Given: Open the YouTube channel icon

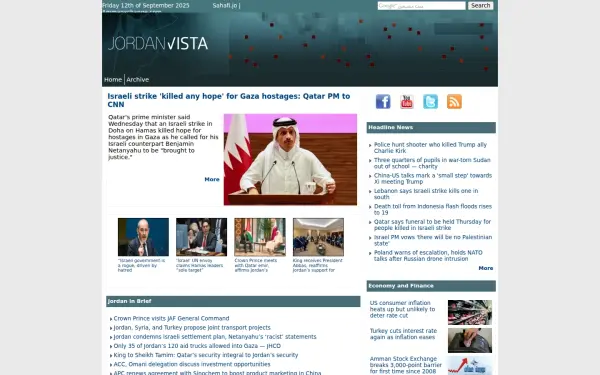Looking at the screenshot, I should (x=406, y=102).
